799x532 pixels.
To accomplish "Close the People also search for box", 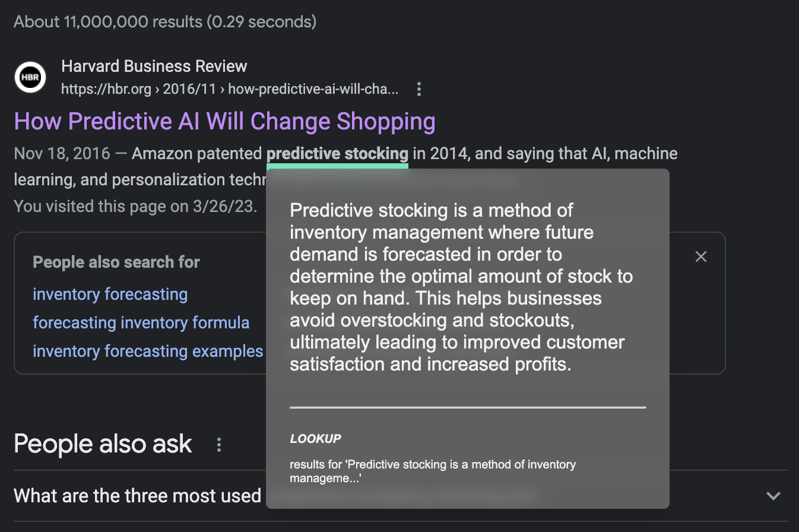I will 701,256.
